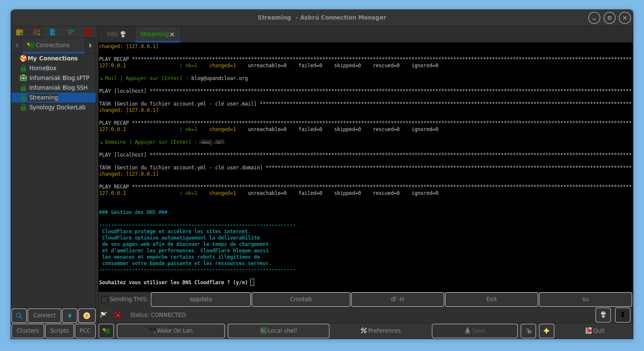This screenshot has width=644, height=351.
Task: Toggle connections tree icon button
Action: 106,331
